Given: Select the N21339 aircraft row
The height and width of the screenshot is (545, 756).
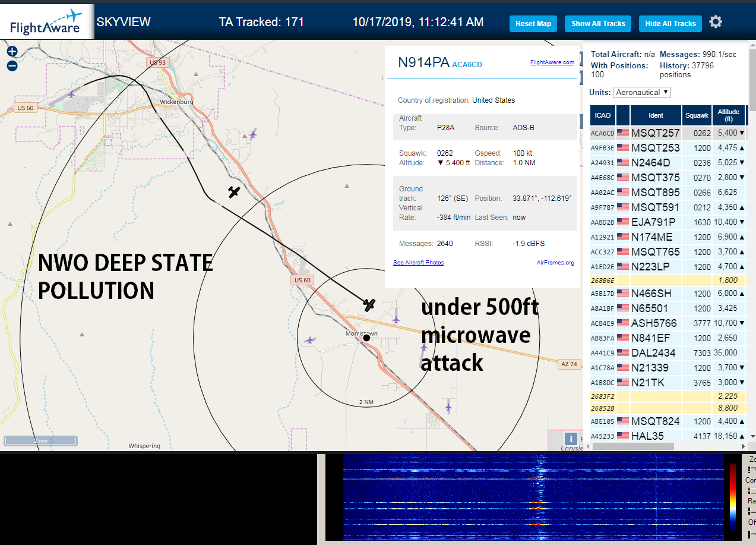Looking at the screenshot, I should [x=668, y=368].
